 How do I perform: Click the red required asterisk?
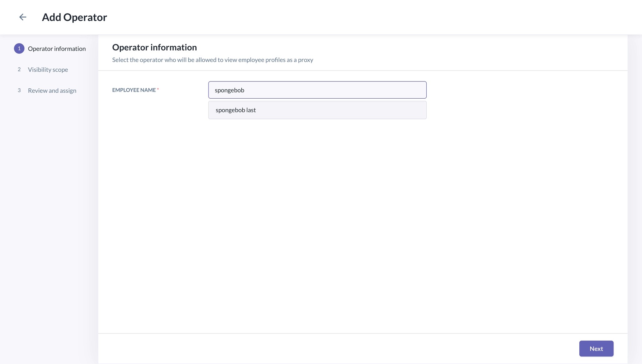158,89
